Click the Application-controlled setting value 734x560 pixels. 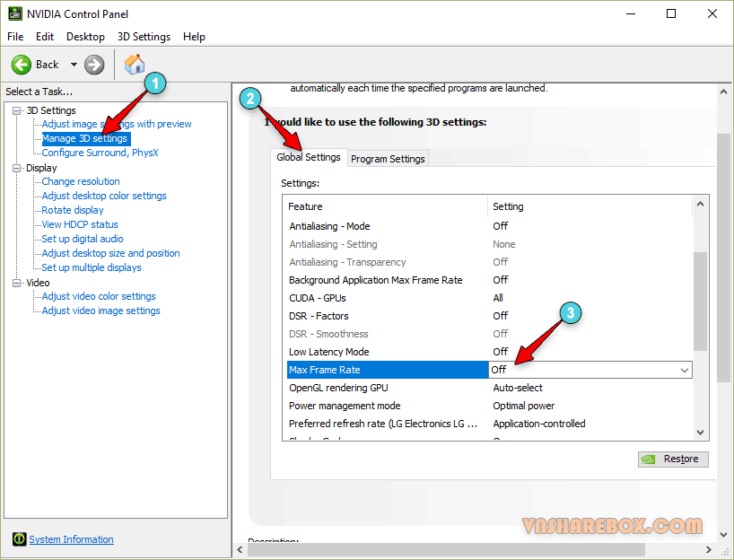coord(538,424)
